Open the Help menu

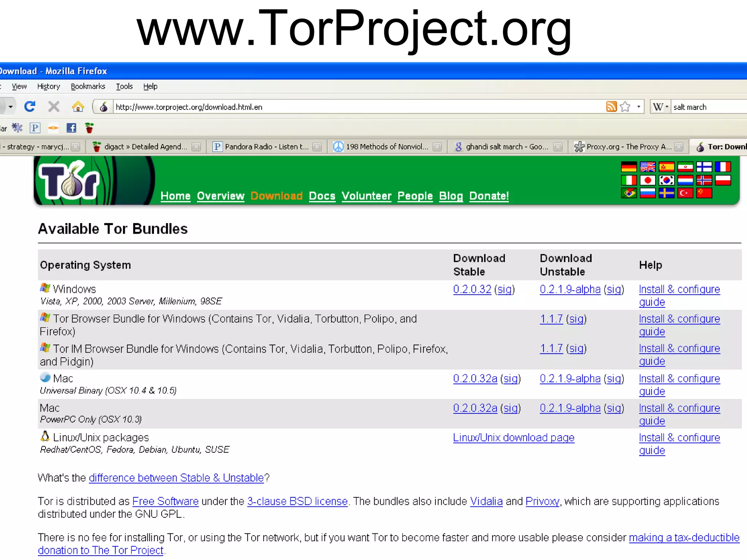click(150, 86)
